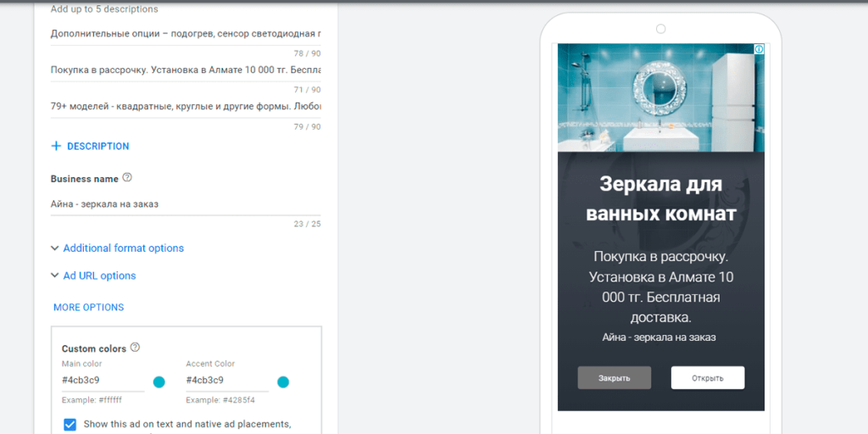Enable Show this ad on text and native checkbox

70,424
